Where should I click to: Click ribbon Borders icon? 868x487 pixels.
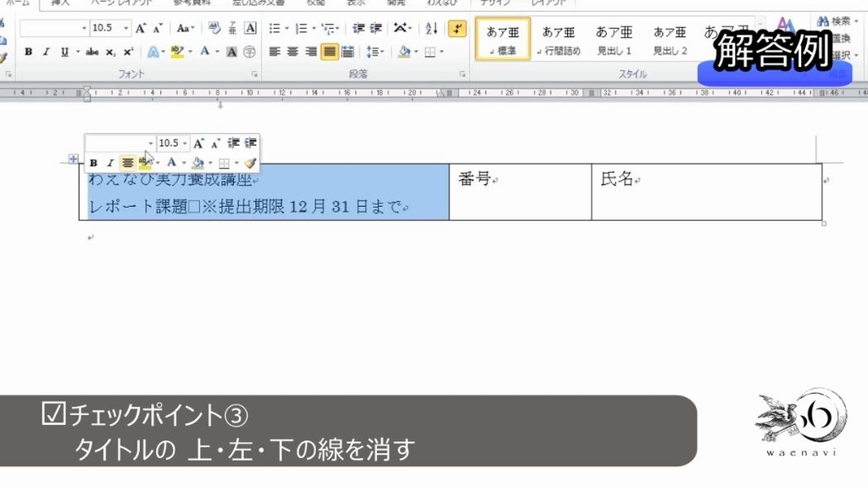point(430,52)
